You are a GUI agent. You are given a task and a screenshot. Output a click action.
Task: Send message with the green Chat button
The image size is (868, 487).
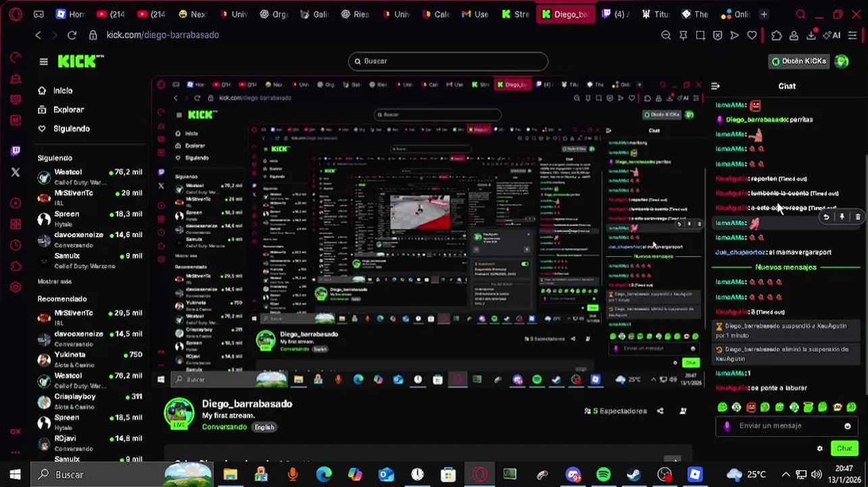844,448
